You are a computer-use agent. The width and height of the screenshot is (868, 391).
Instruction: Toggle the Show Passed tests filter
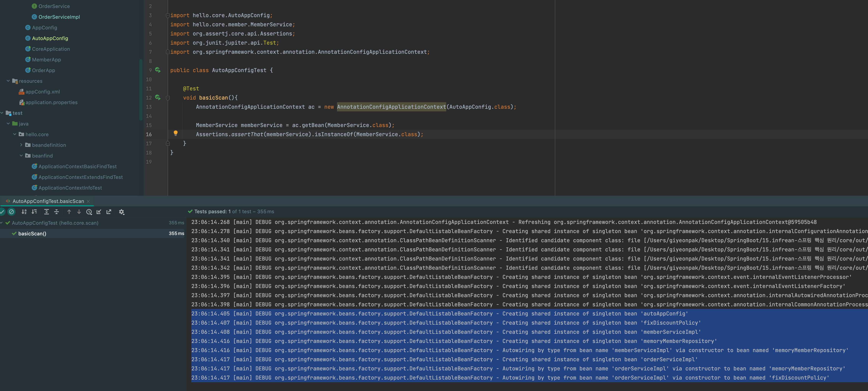2,212
